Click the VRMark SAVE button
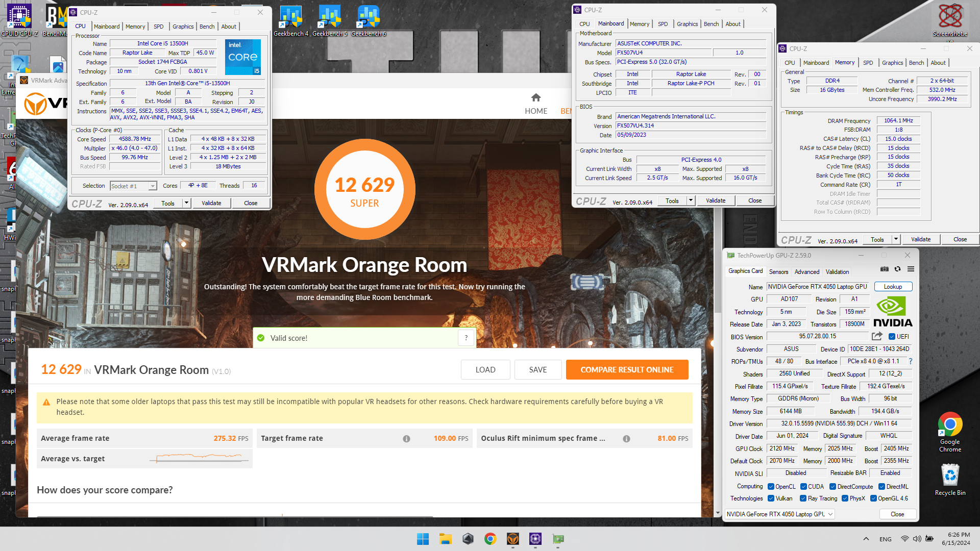Image resolution: width=980 pixels, height=551 pixels. tap(538, 370)
